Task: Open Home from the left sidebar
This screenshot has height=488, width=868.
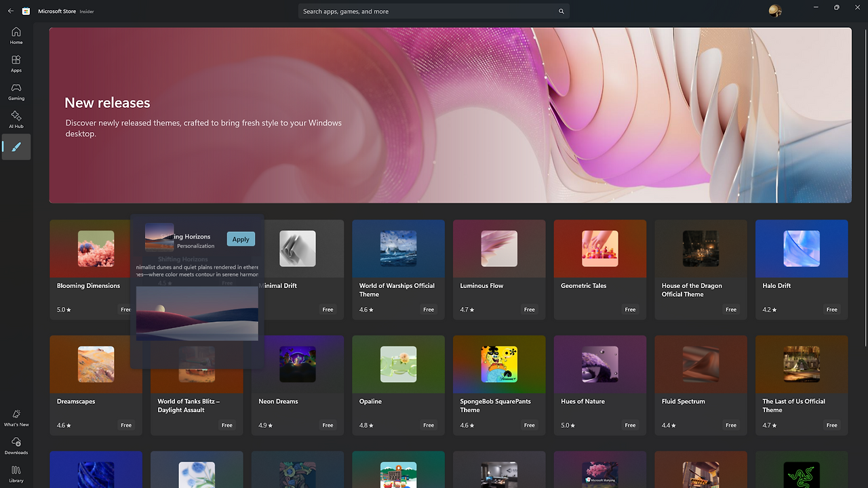Action: click(x=16, y=35)
